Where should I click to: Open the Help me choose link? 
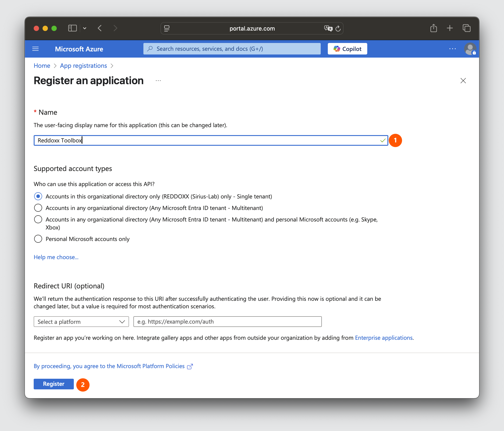point(56,257)
